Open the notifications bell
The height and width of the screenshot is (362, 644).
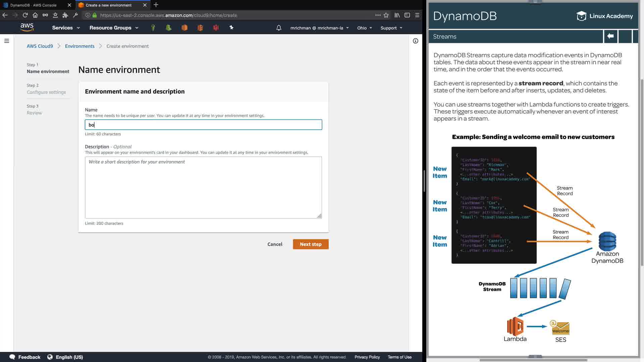(x=279, y=28)
